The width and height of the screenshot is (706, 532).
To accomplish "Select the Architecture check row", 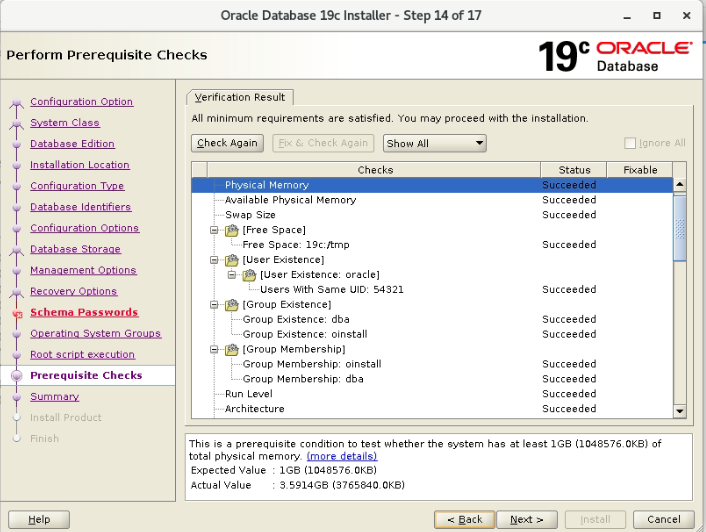I will (432, 409).
